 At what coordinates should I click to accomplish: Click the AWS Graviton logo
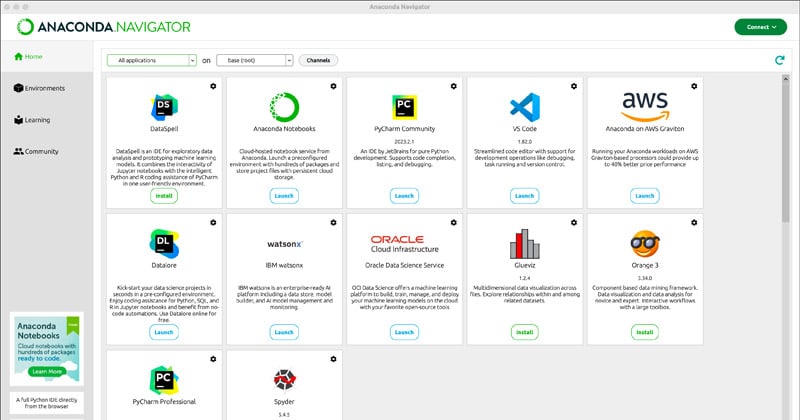[x=645, y=107]
